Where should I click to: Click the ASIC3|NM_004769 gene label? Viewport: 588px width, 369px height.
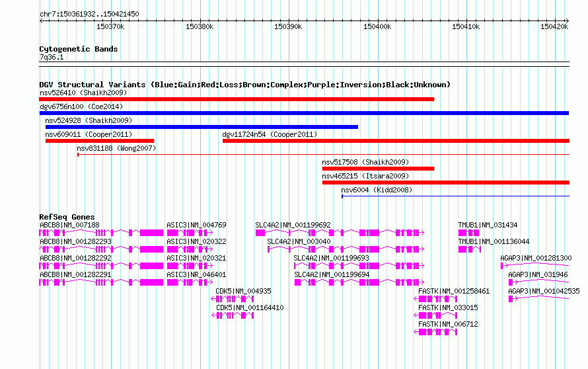point(196,225)
